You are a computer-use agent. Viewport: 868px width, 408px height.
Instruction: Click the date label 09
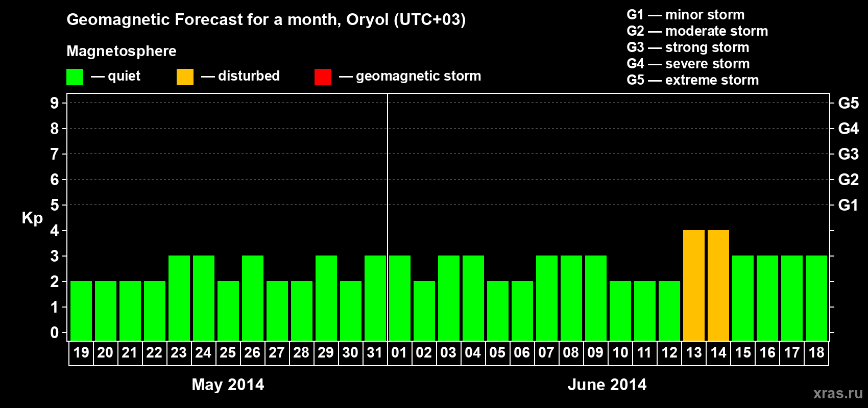tap(595, 352)
